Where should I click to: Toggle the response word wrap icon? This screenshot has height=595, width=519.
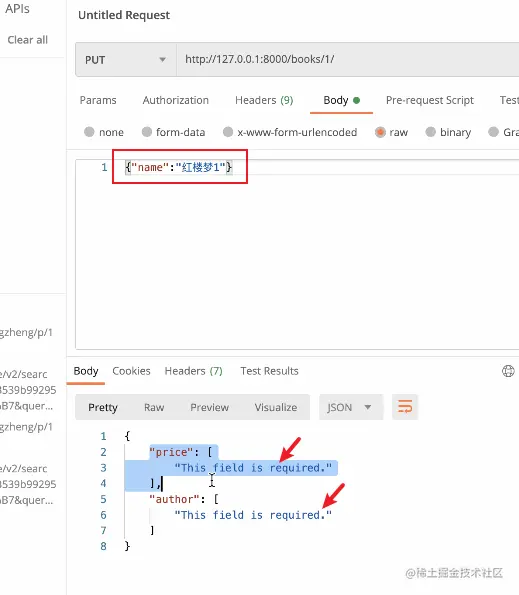click(x=405, y=407)
